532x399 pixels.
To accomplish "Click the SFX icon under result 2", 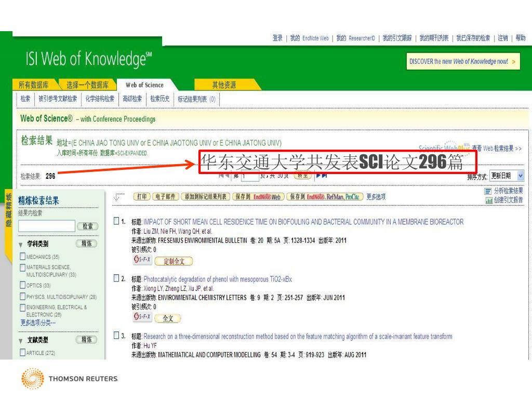I will click(142, 317).
